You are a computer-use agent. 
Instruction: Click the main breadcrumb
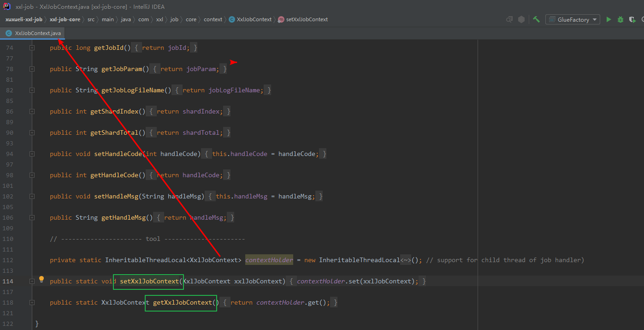coord(108,19)
